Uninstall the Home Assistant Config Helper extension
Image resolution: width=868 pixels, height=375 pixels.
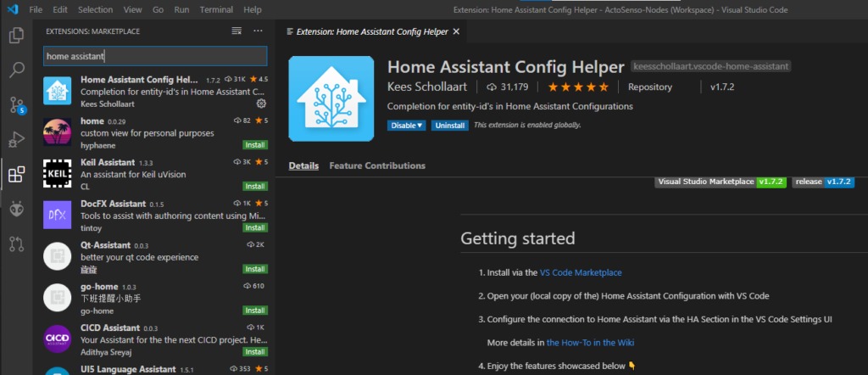click(450, 126)
